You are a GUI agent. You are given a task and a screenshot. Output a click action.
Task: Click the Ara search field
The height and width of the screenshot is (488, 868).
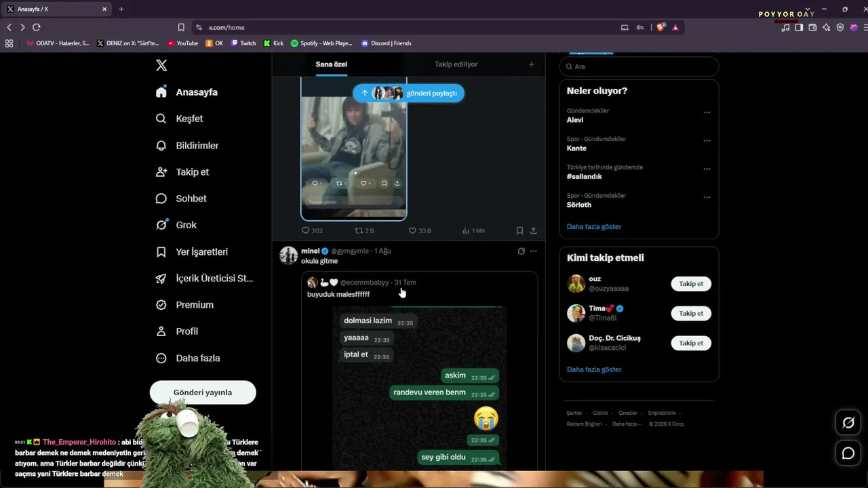pyautogui.click(x=639, y=66)
